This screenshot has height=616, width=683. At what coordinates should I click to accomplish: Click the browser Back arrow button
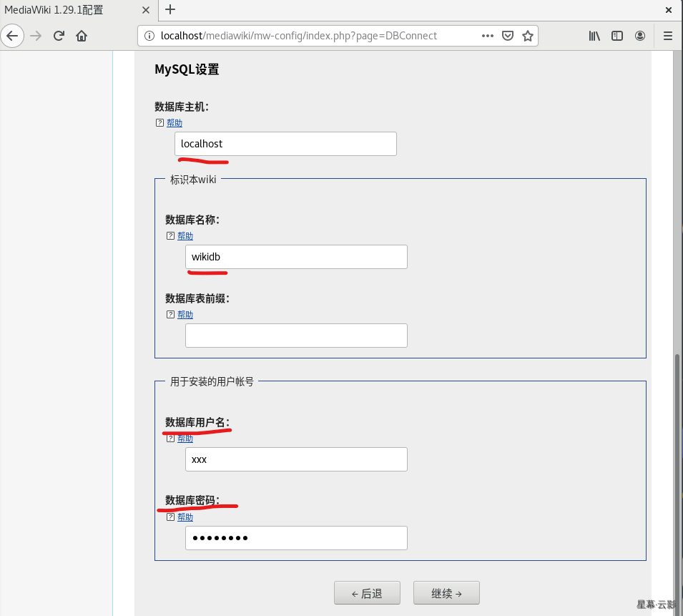click(13, 36)
